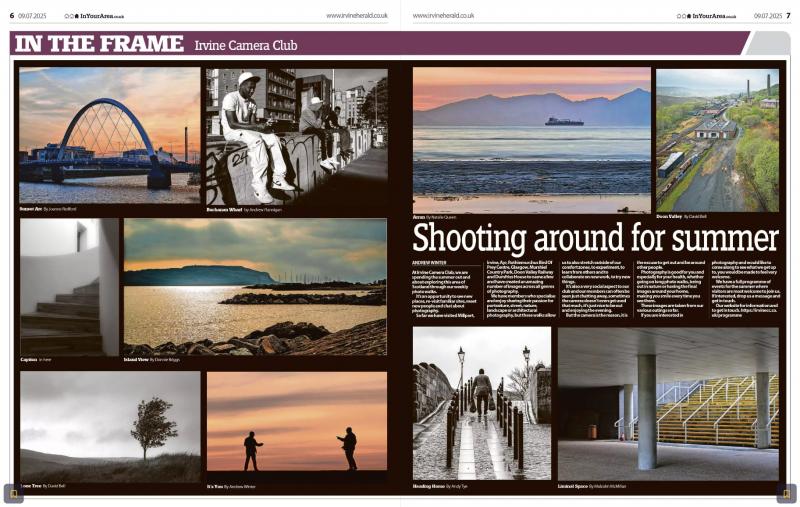Open the www.irvineherald.co.uk link on left page
This screenshot has width=800, height=507.
356,16
